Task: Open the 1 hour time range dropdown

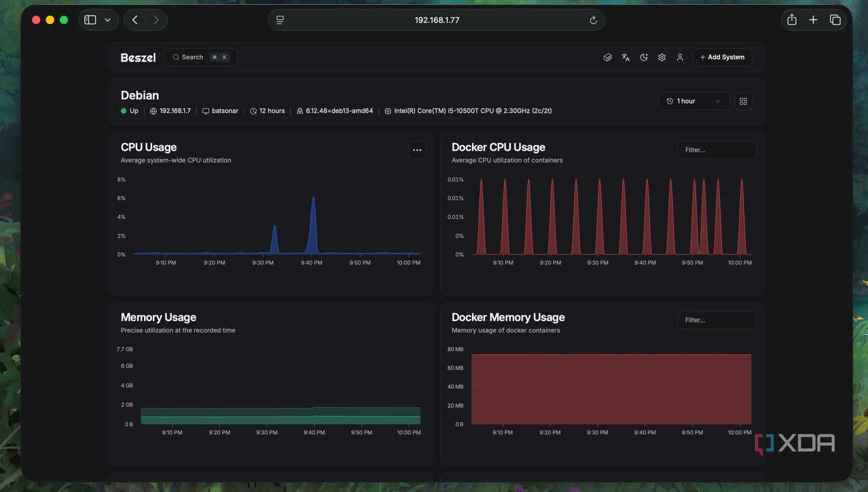Action: tap(694, 101)
